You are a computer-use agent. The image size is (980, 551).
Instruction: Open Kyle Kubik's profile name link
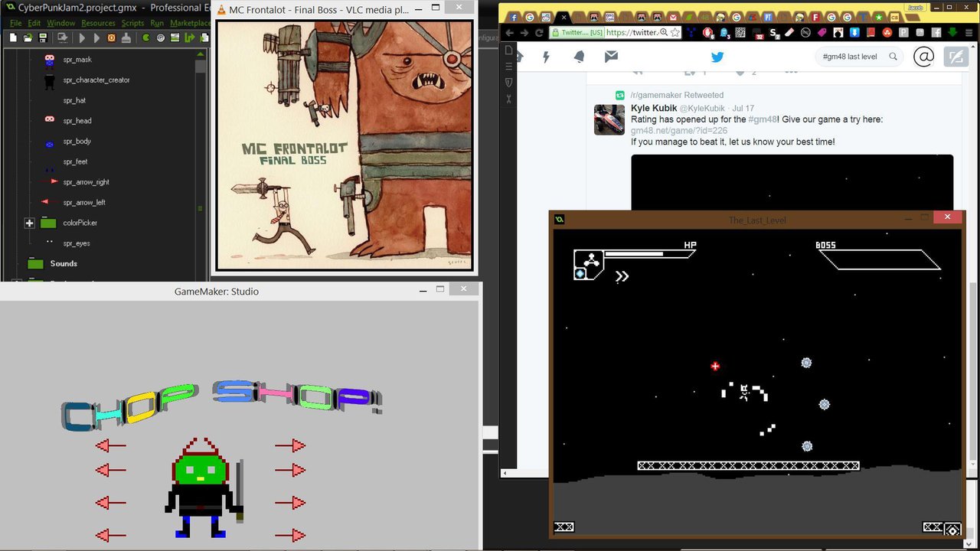pyautogui.click(x=653, y=109)
